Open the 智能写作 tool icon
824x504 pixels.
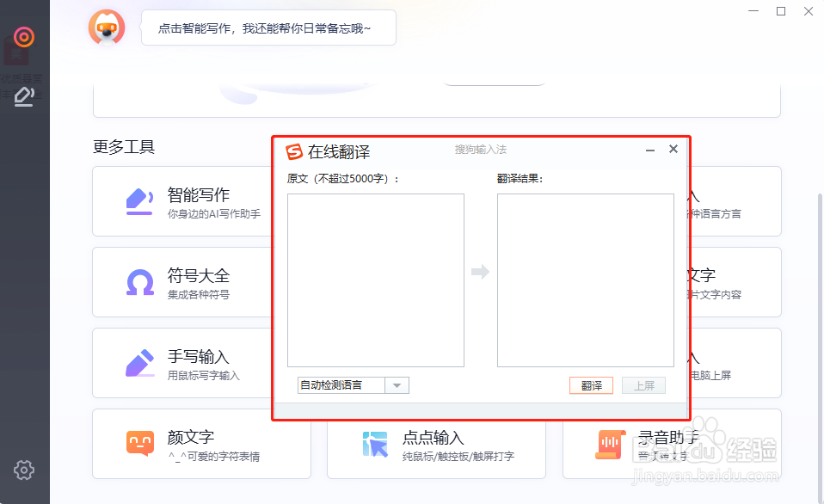(x=140, y=202)
